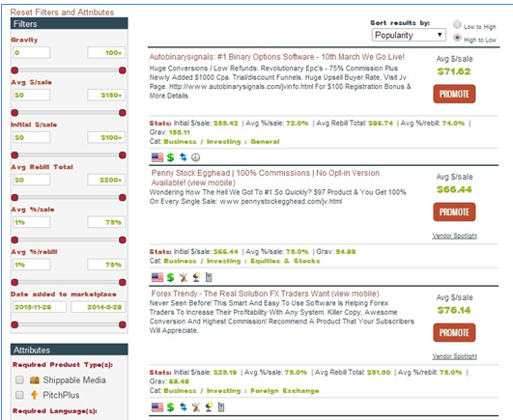Click the Initial $/sale slider left handle
513x420 pixels.
14,154
